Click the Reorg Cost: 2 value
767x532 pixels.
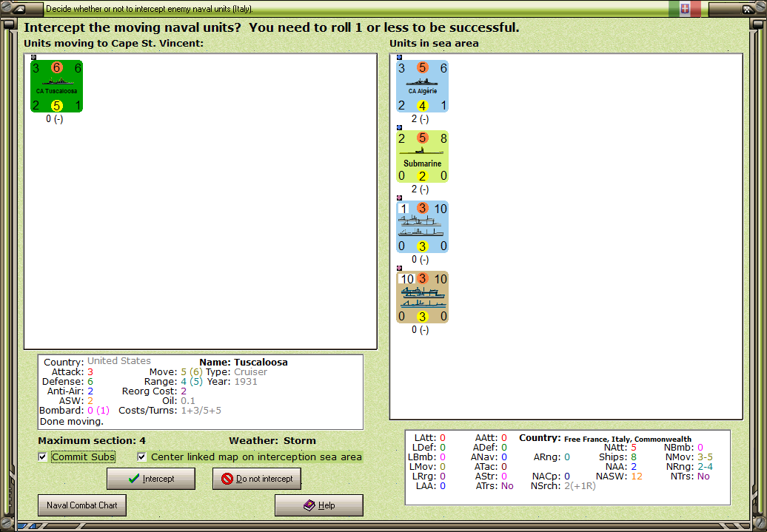[x=184, y=391]
